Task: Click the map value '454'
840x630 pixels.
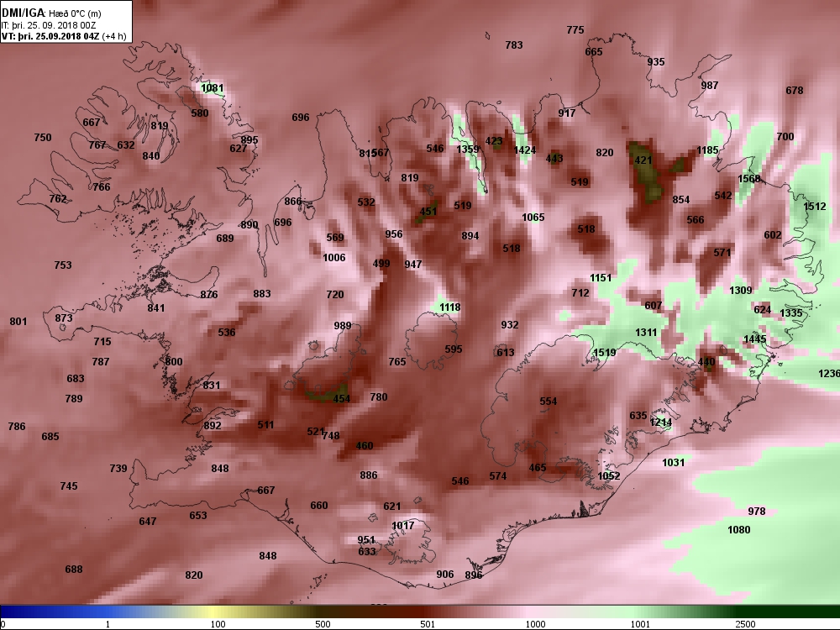Action: tap(342, 398)
